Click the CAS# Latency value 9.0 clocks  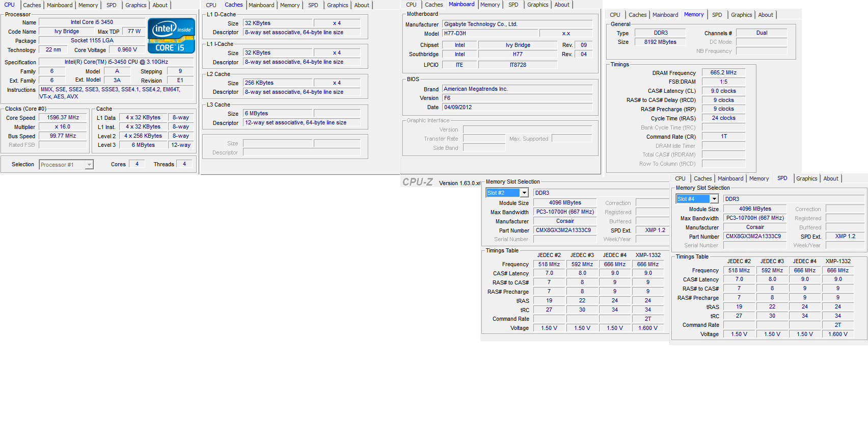(x=723, y=91)
